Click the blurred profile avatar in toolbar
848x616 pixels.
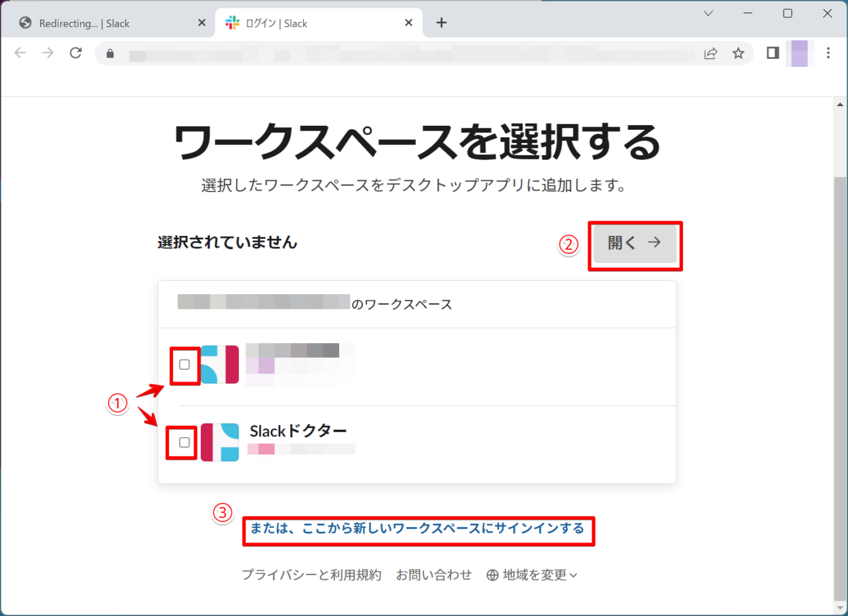point(800,54)
